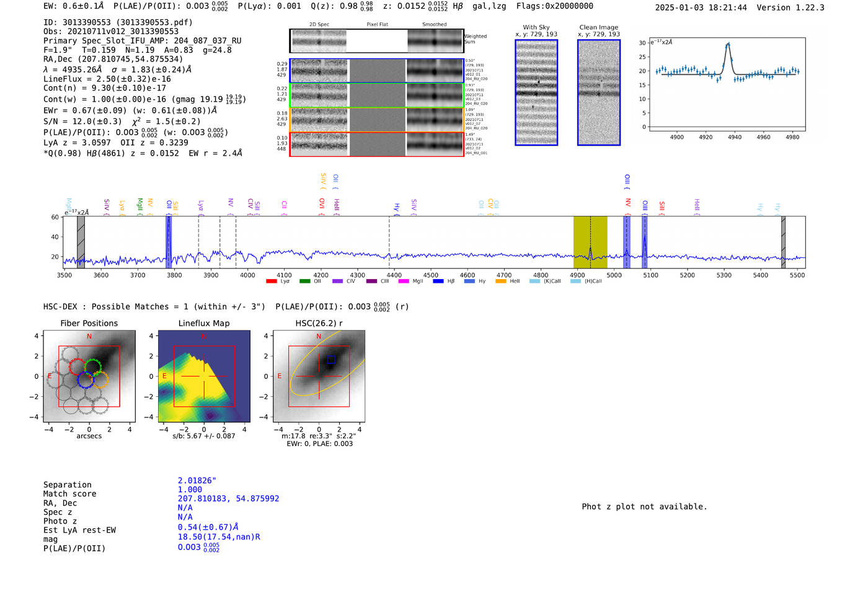
Task: Click the Hβ blue legend swatch
Action: (x=438, y=281)
